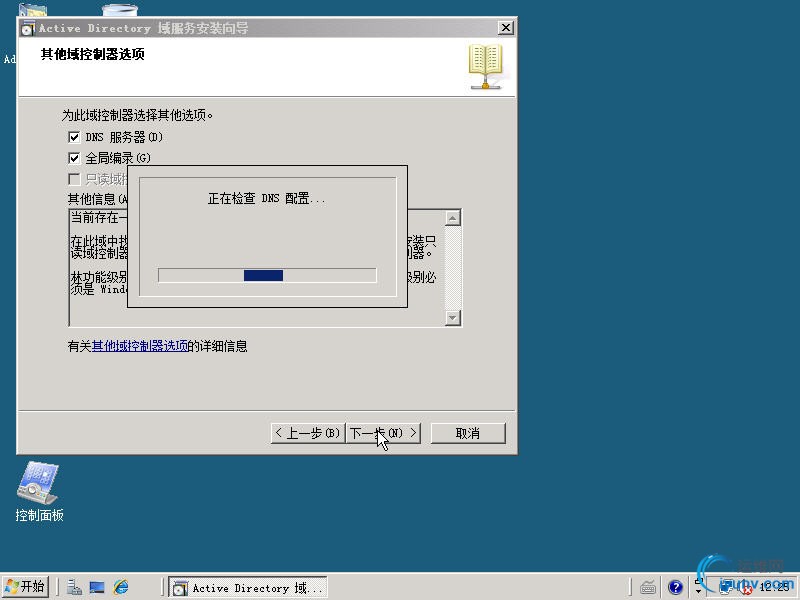Click the Show Desktop quick launch icon
The width and height of the screenshot is (800, 600).
(x=97, y=587)
